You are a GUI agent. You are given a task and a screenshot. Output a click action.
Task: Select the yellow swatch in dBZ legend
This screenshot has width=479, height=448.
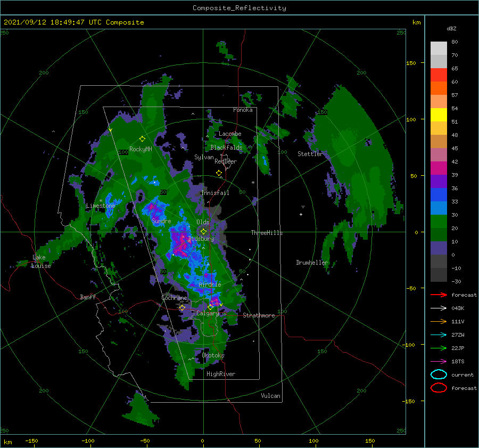point(439,115)
